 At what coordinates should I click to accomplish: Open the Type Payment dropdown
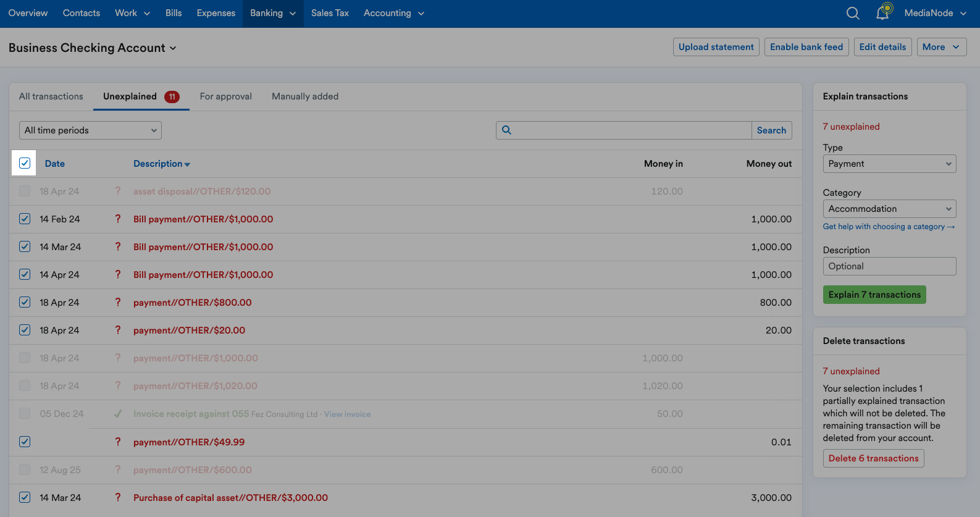[889, 164]
